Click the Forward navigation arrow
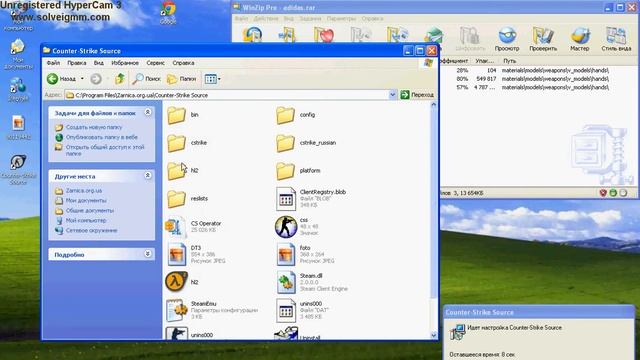The height and width of the screenshot is (360, 640). pyautogui.click(x=96, y=79)
